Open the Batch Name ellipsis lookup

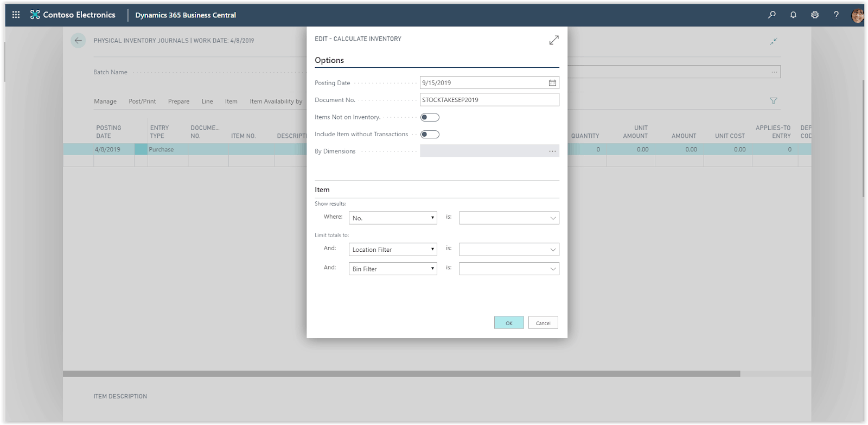click(774, 72)
